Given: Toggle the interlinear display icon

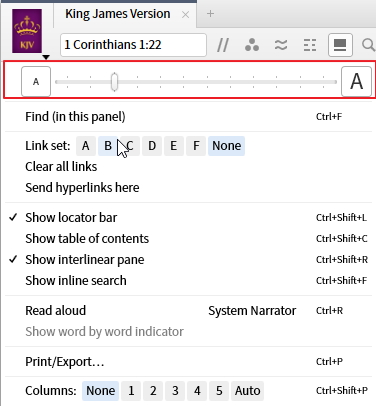Looking at the screenshot, I should [310, 45].
